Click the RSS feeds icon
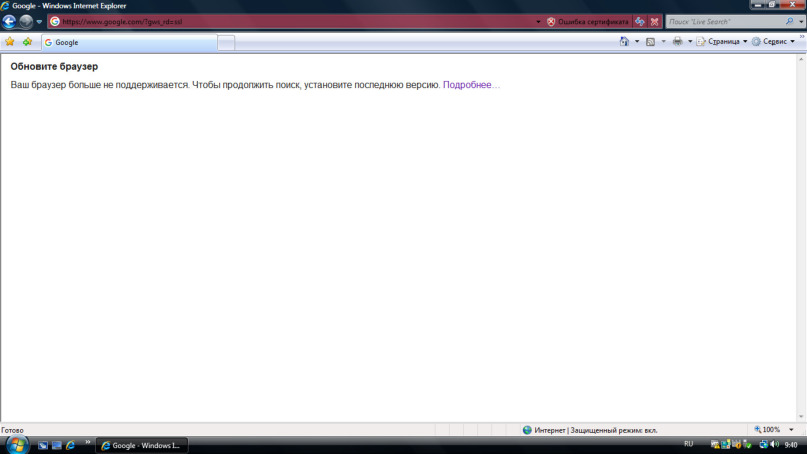Viewport: 807px width, 454px height. [650, 42]
